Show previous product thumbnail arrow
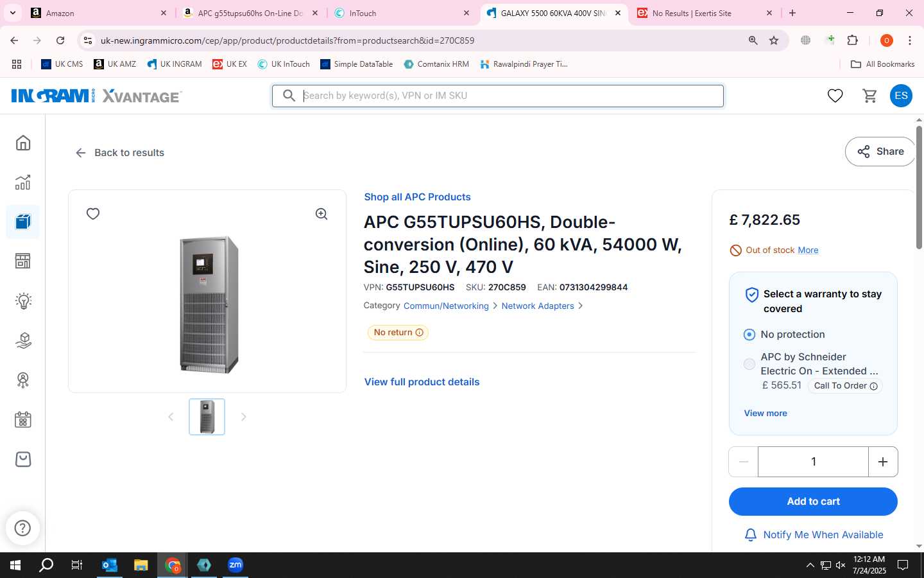The image size is (924, 578). coord(171,417)
